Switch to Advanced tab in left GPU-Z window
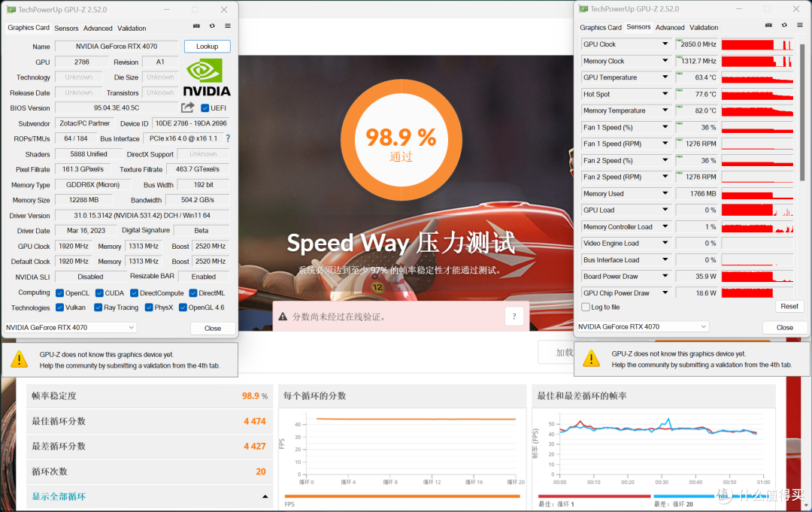Screen dimensions: 812x512 (97, 28)
